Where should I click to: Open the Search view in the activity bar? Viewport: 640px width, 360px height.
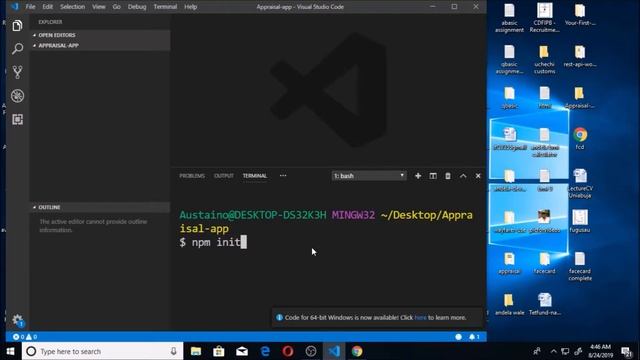(17, 49)
